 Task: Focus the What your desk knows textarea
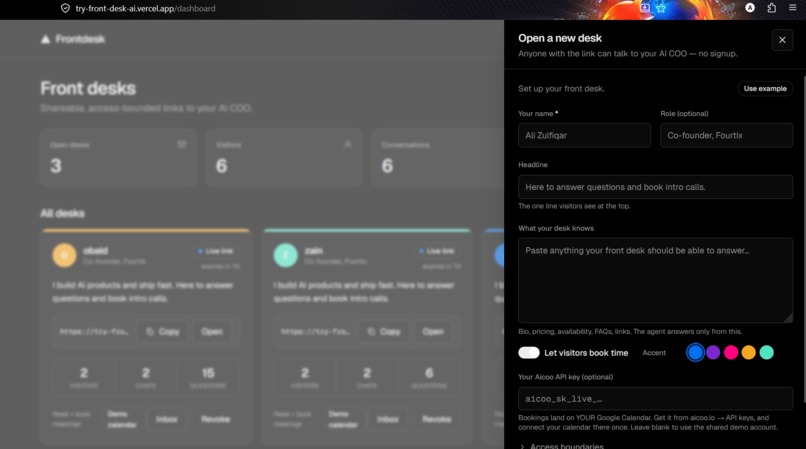coord(655,280)
